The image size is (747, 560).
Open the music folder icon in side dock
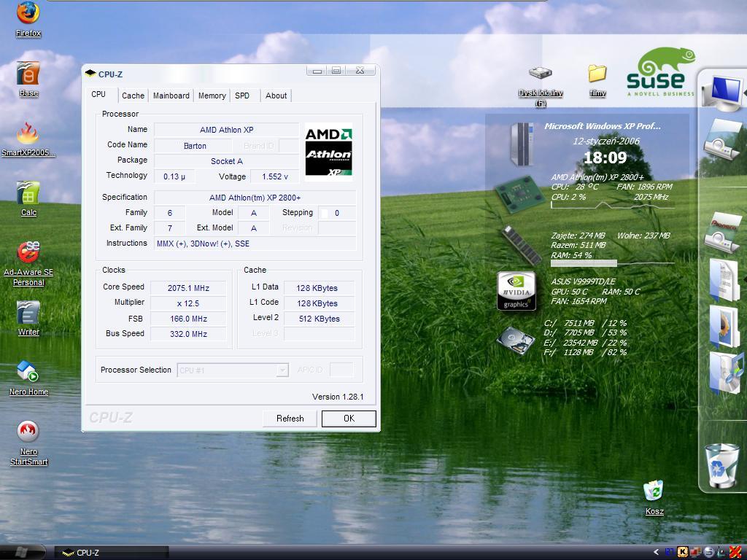(x=725, y=373)
